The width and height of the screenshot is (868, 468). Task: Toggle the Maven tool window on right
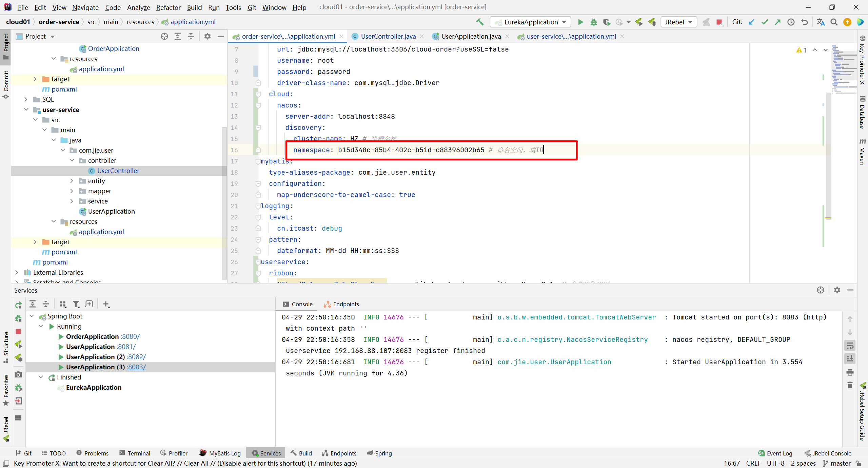pyautogui.click(x=862, y=151)
